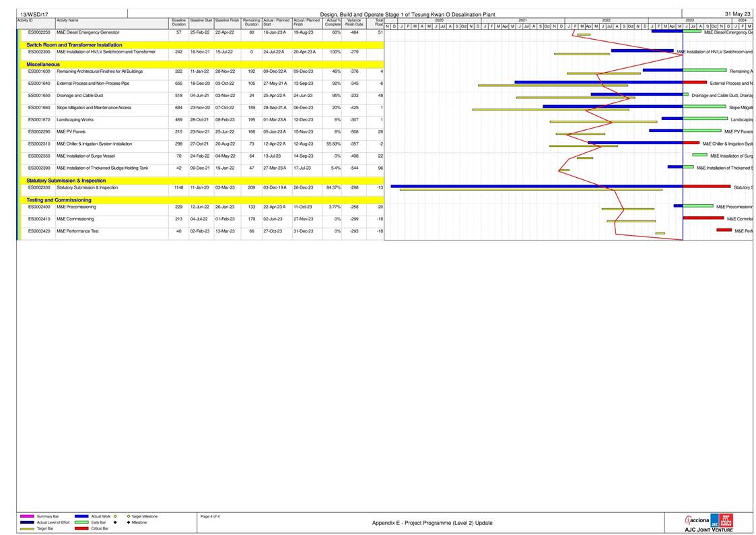Click the red critical bar for M&E Commissioning
The width and height of the screenshot is (756, 535).
702,218
